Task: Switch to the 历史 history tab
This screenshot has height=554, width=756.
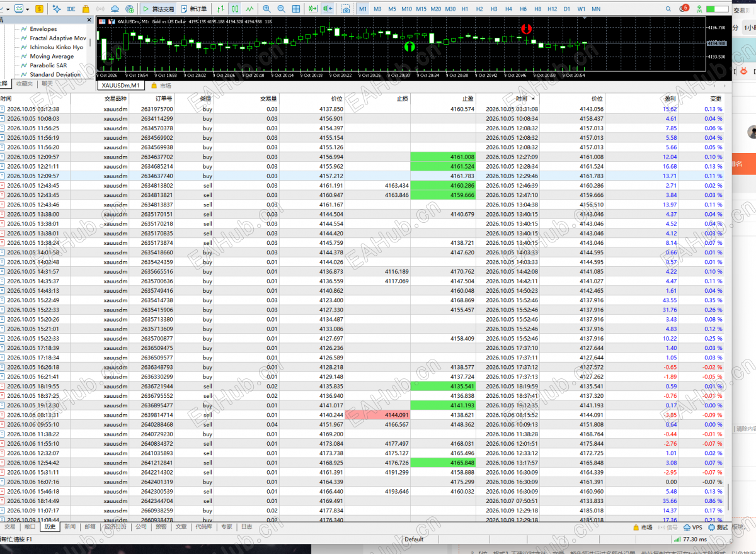Action: click(50, 527)
